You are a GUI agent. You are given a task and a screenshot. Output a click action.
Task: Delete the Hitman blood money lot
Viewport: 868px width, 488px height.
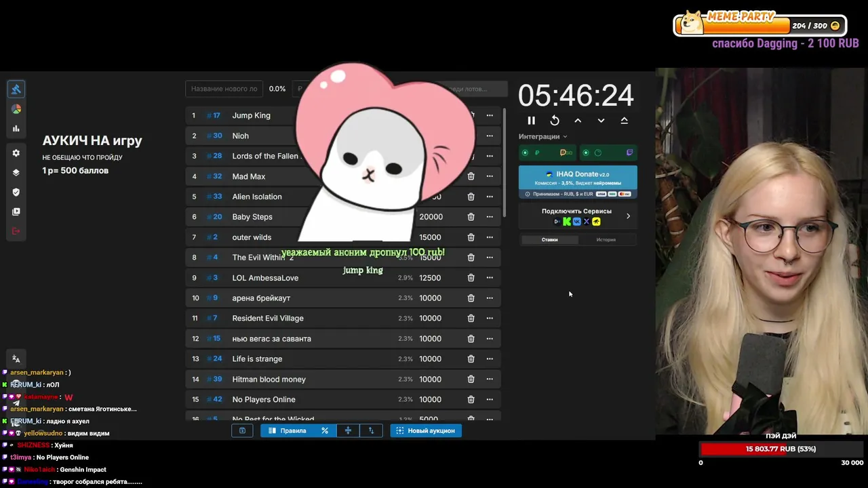pos(471,380)
